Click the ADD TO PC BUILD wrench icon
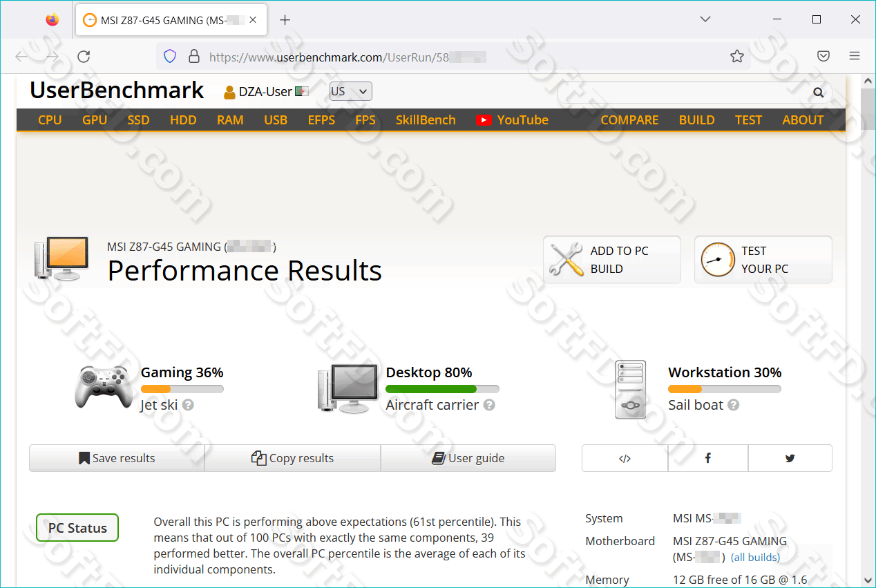The width and height of the screenshot is (876, 588). 566,259
